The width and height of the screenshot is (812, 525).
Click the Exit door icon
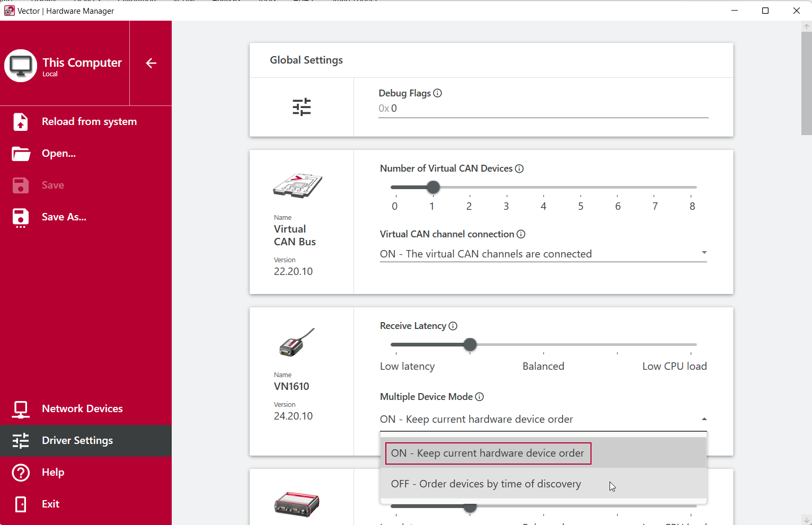21,504
